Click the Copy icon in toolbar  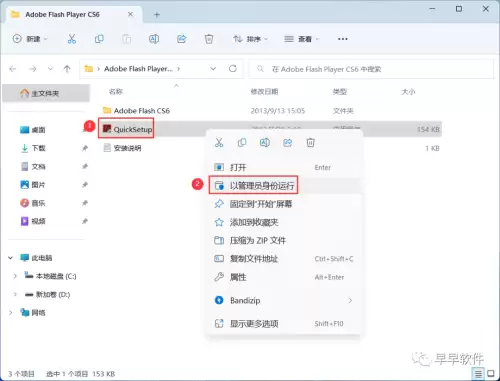(x=99, y=39)
